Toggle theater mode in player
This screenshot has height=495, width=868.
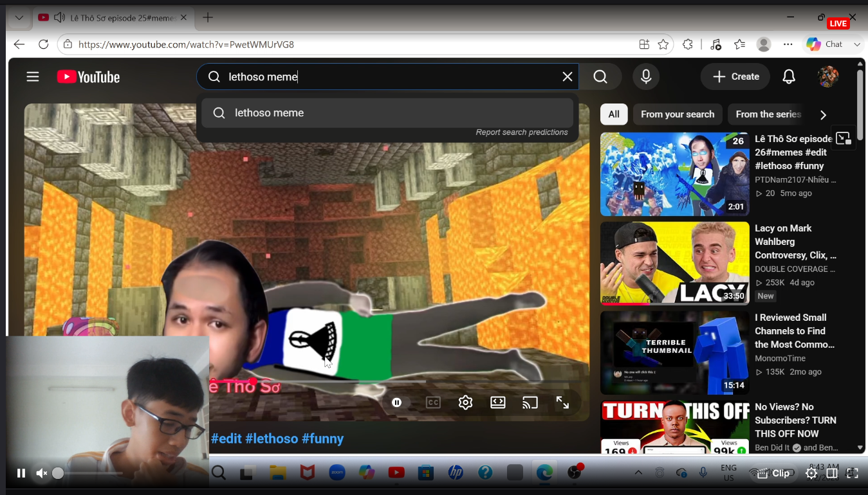click(x=498, y=402)
